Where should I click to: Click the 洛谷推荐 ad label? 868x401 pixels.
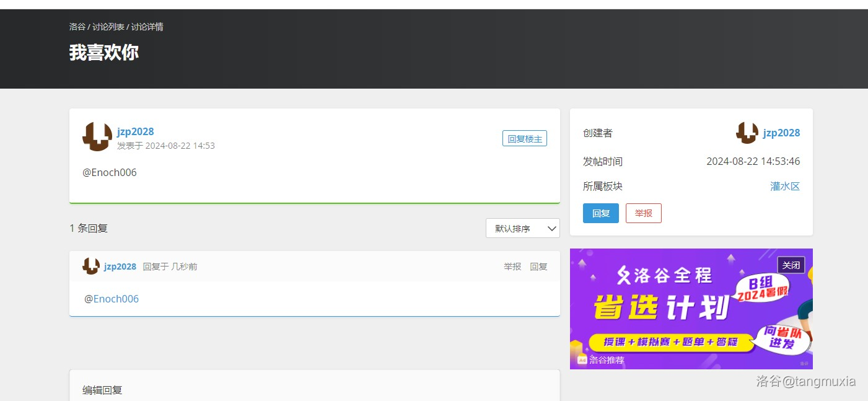606,360
